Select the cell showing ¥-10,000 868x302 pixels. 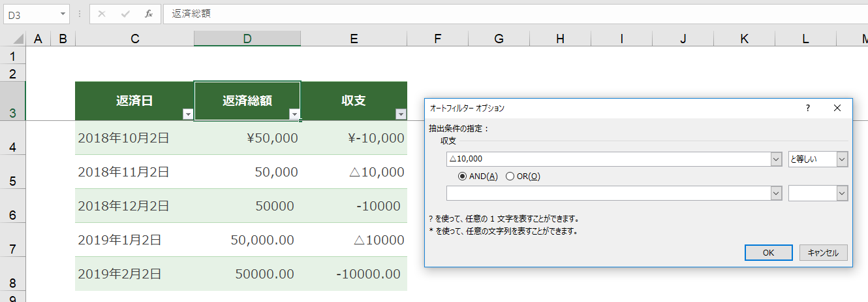coord(354,138)
